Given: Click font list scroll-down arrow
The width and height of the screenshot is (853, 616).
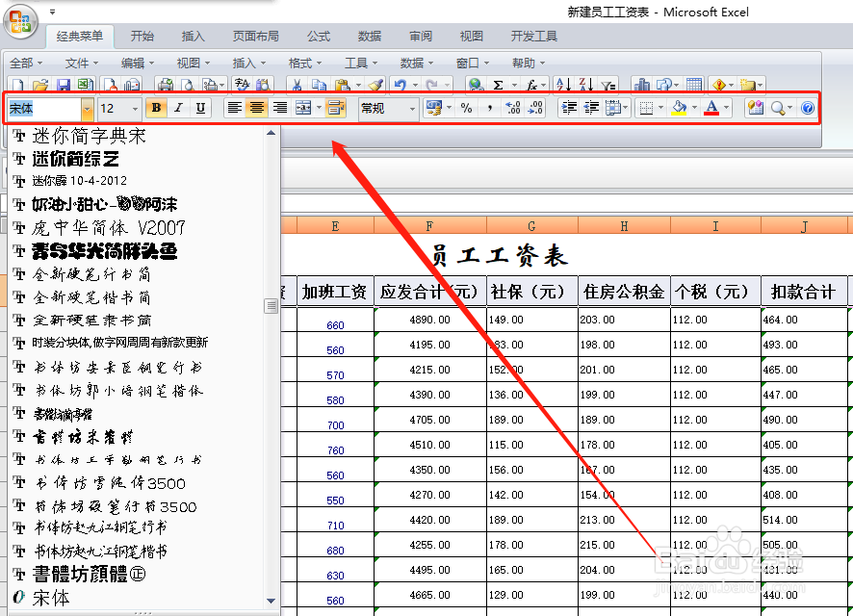Looking at the screenshot, I should click(x=271, y=601).
